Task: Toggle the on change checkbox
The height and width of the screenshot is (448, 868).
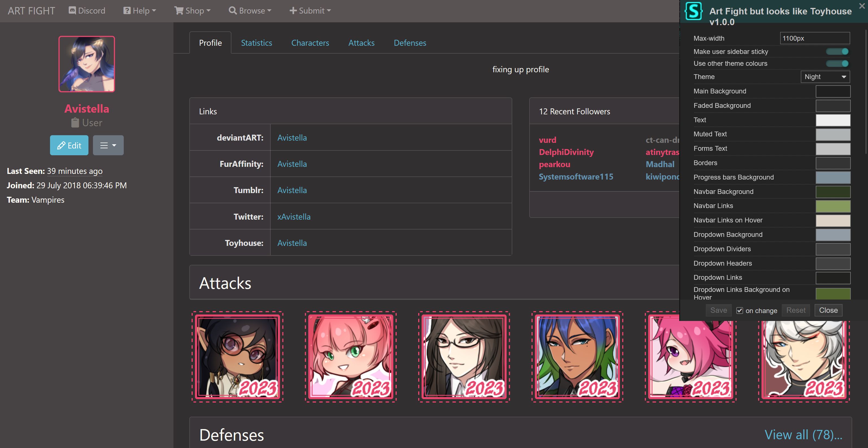Action: (x=739, y=310)
